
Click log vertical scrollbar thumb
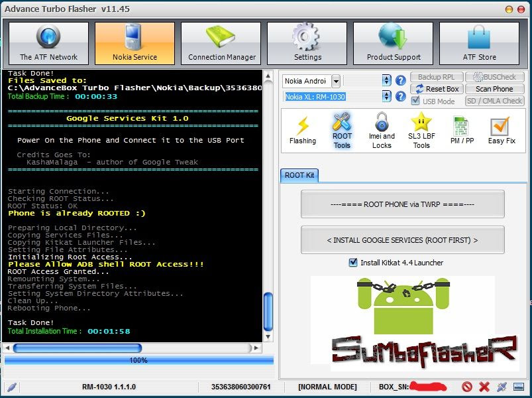tap(268, 311)
